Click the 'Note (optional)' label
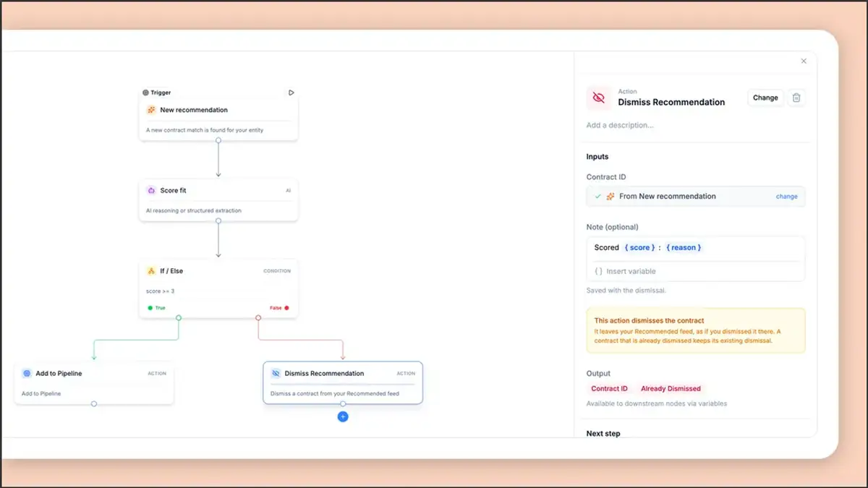Viewport: 868px width, 488px height. point(612,227)
